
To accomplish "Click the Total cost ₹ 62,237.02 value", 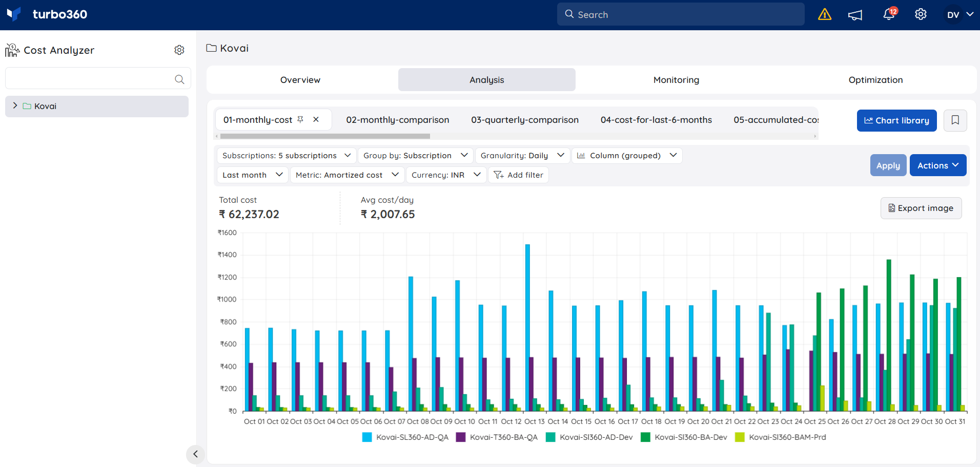I will (x=249, y=215).
